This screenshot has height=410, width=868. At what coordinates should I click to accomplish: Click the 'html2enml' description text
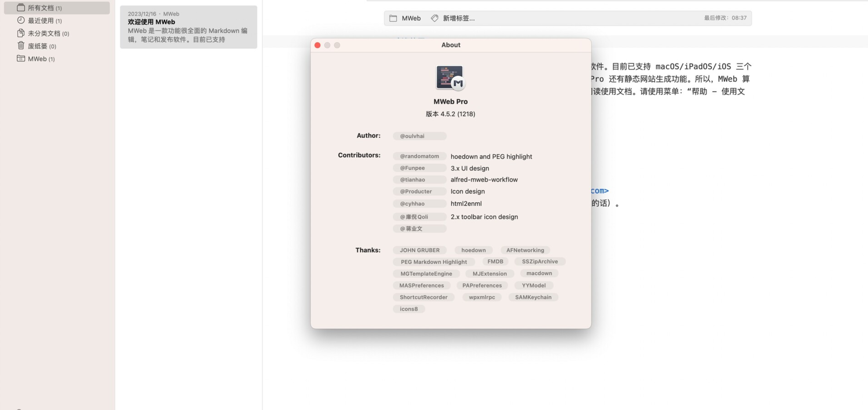(466, 204)
